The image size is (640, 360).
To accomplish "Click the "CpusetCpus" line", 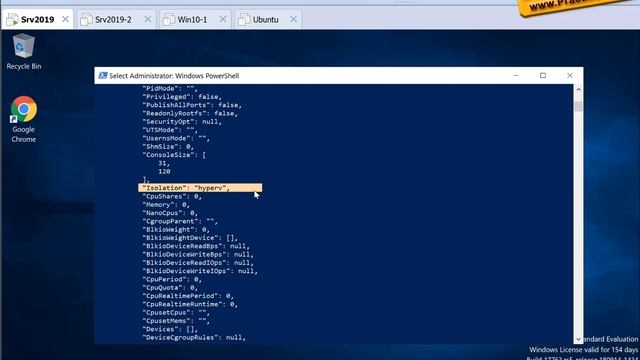I will coord(176,312).
